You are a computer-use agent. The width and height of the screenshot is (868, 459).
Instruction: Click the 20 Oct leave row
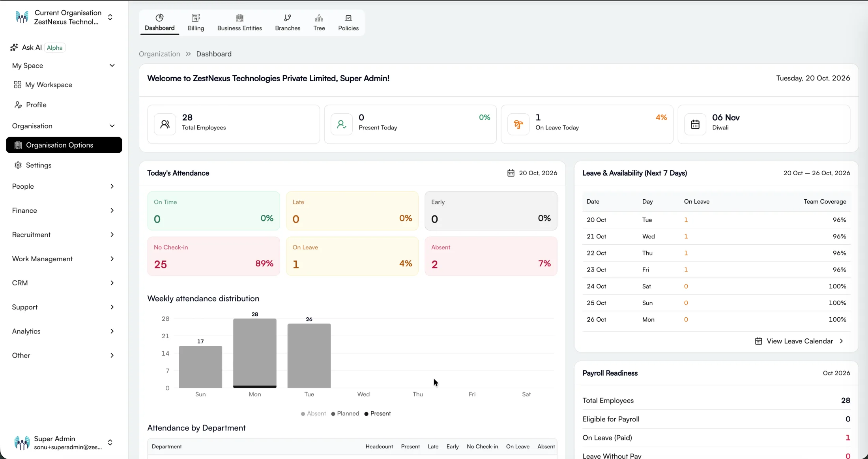coord(716,220)
